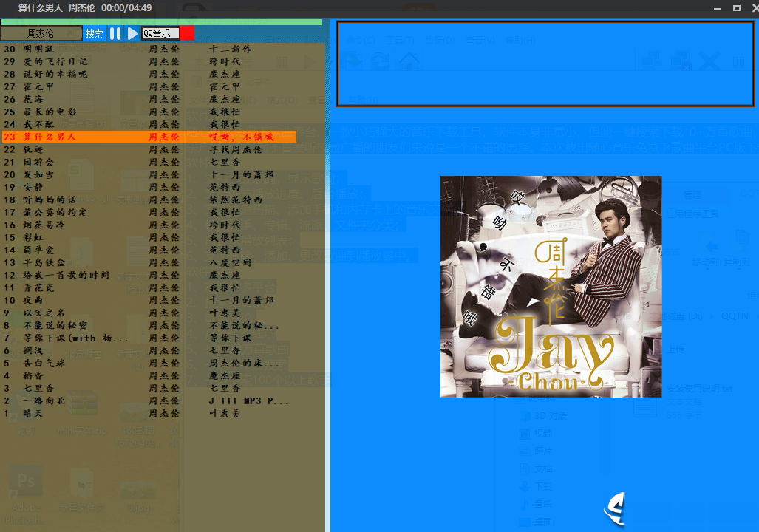Select song 4 稻香
759x532 pixels.
(149, 375)
